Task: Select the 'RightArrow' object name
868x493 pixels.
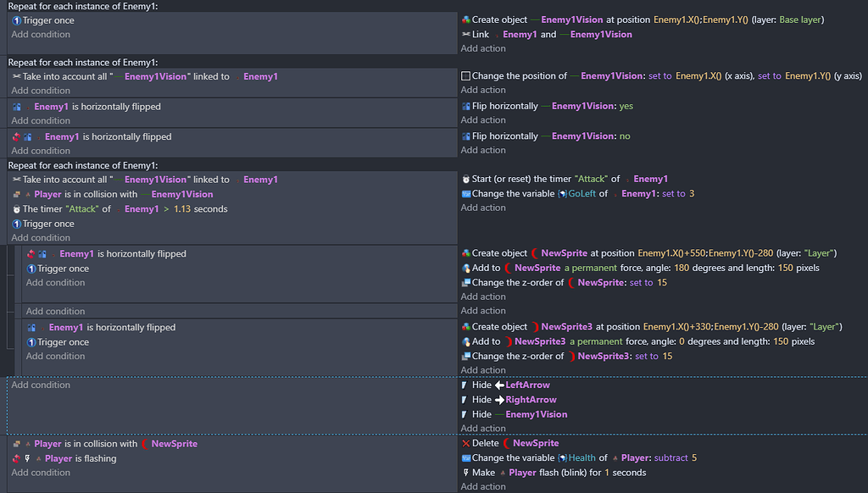Action: (531, 400)
